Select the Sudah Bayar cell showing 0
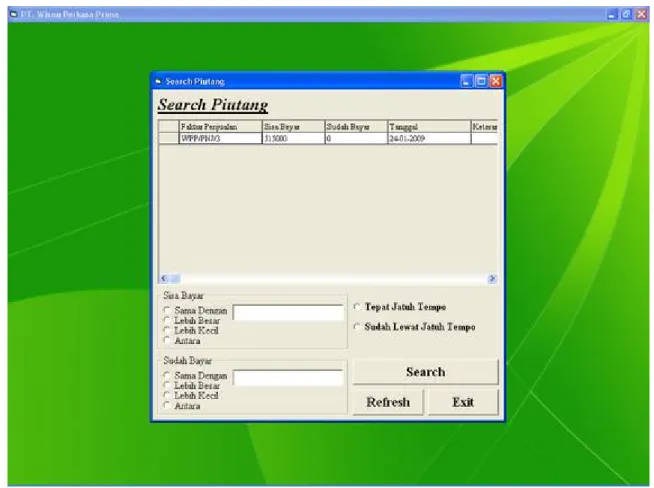 (356, 138)
